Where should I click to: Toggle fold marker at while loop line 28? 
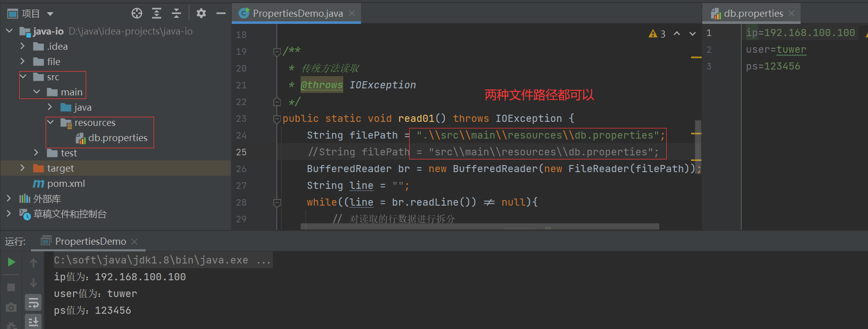coord(277,203)
